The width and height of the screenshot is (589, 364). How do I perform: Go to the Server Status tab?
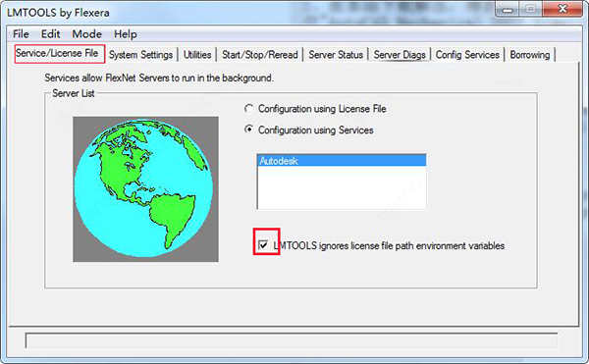point(336,55)
